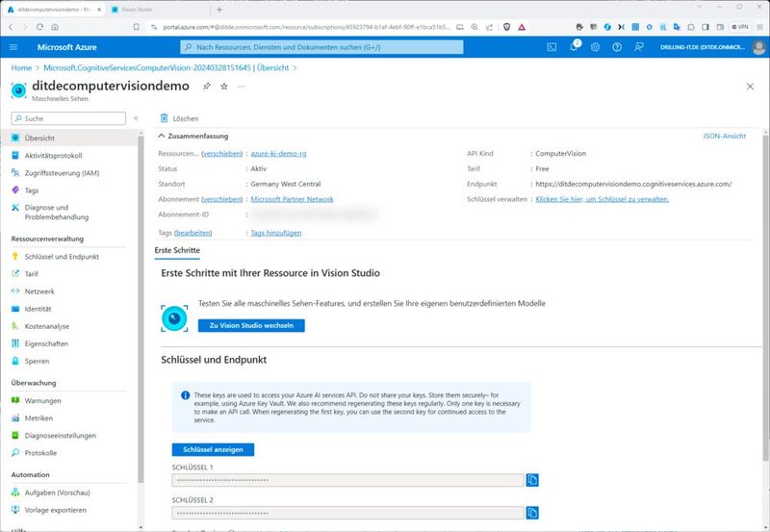Screen dimensions: 770x532
Task: Bookmark this page in the browser
Action: (x=137, y=27)
